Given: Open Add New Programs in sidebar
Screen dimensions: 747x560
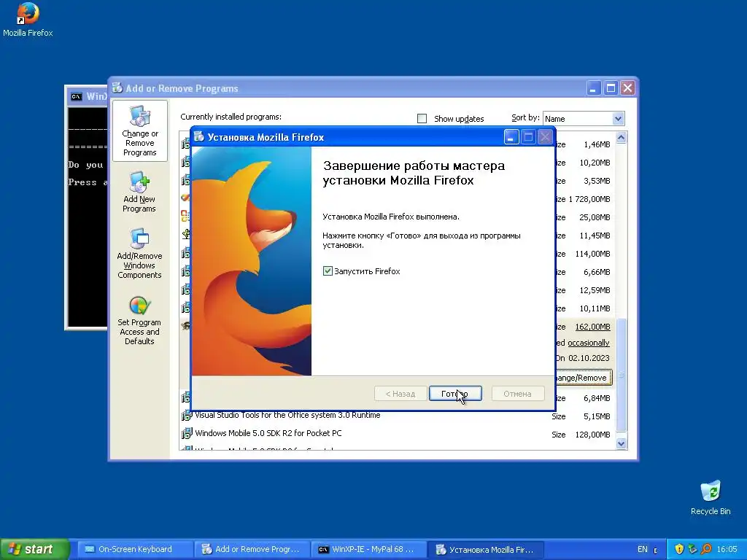Looking at the screenshot, I should pyautogui.click(x=139, y=192).
